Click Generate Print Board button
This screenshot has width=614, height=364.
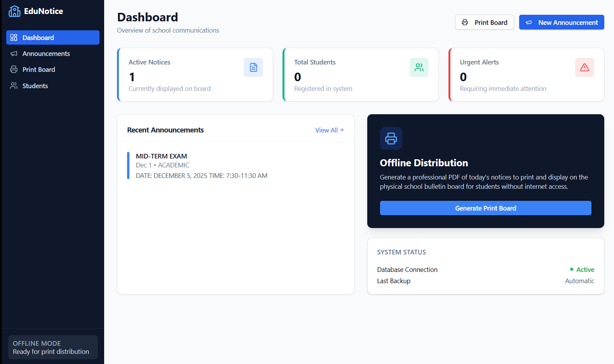point(486,208)
